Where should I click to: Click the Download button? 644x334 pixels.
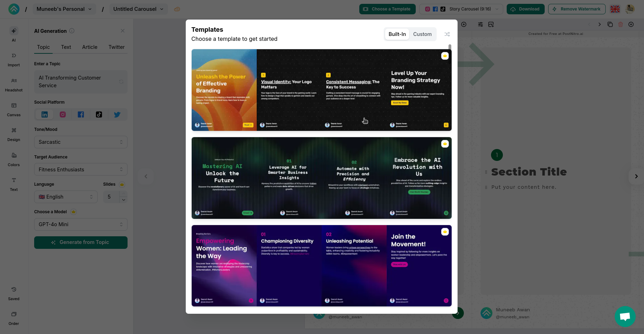(x=526, y=9)
